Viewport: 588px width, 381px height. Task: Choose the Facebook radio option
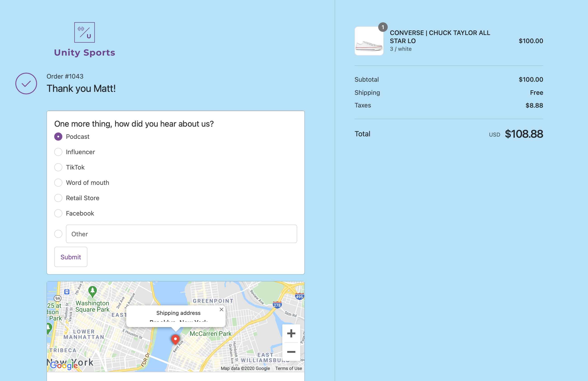58,213
